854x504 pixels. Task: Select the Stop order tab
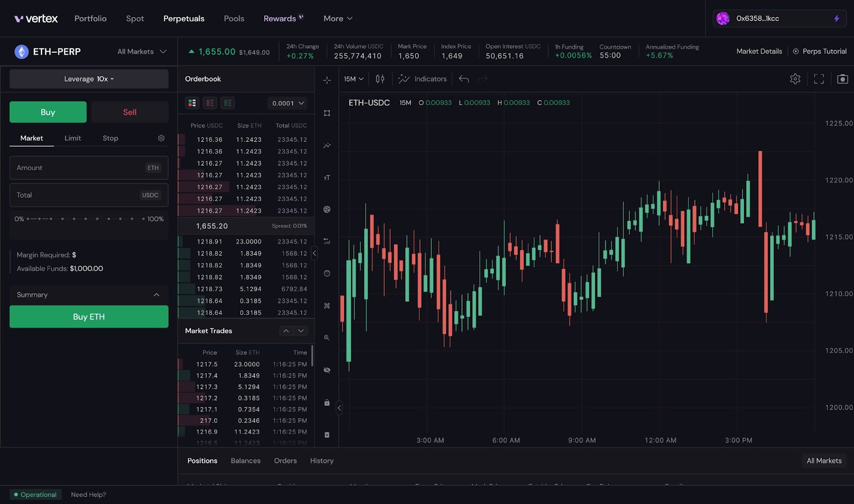(110, 138)
